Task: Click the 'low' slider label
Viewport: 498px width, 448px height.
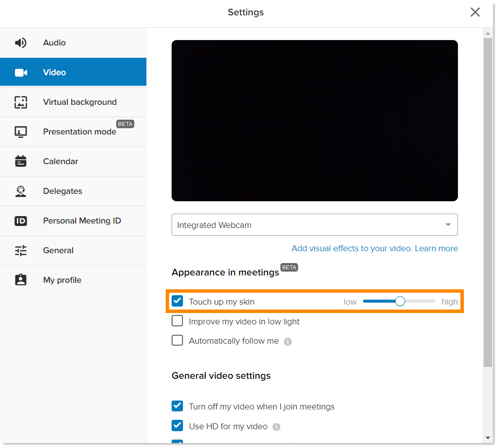Action: [350, 302]
